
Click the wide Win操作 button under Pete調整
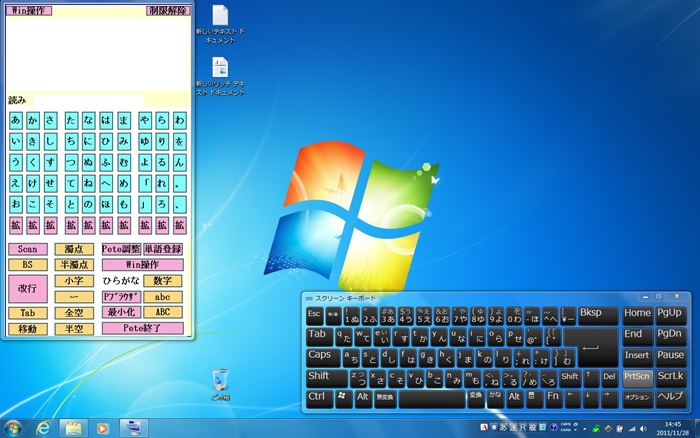(x=142, y=265)
